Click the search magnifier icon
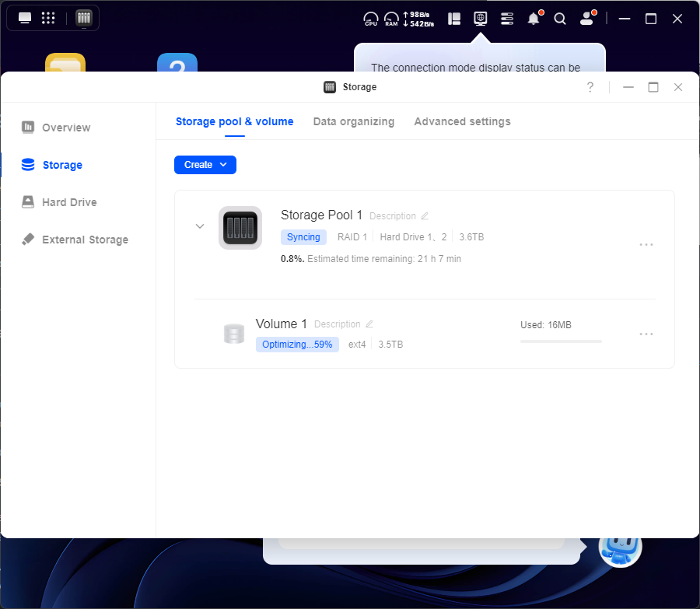The image size is (700, 609). pyautogui.click(x=560, y=19)
